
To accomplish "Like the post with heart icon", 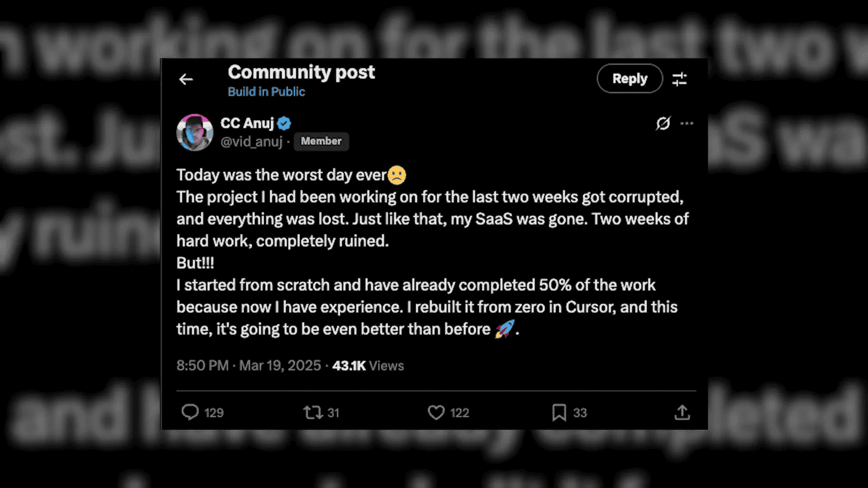I will 436,413.
